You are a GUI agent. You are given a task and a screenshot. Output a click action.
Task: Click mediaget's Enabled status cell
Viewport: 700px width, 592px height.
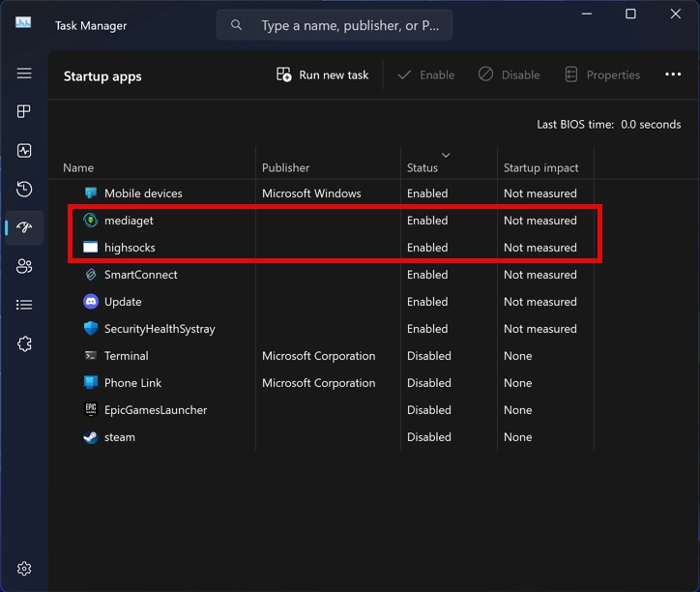tap(427, 221)
